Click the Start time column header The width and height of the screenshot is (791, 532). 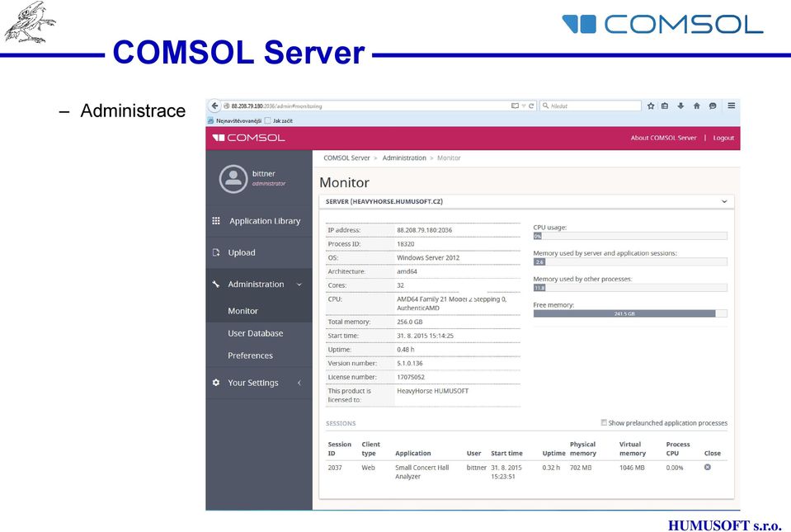(506, 454)
